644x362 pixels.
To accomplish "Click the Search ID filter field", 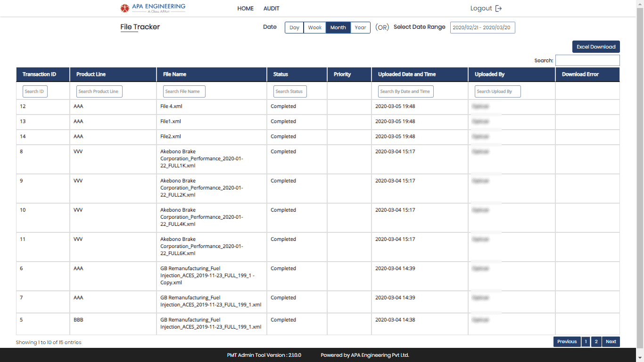I will [x=35, y=91].
